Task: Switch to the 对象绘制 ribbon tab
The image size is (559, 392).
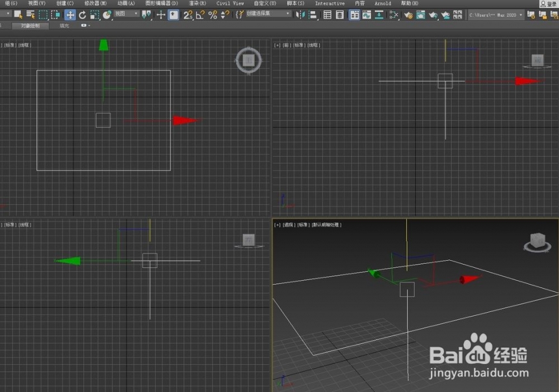Action: point(31,26)
